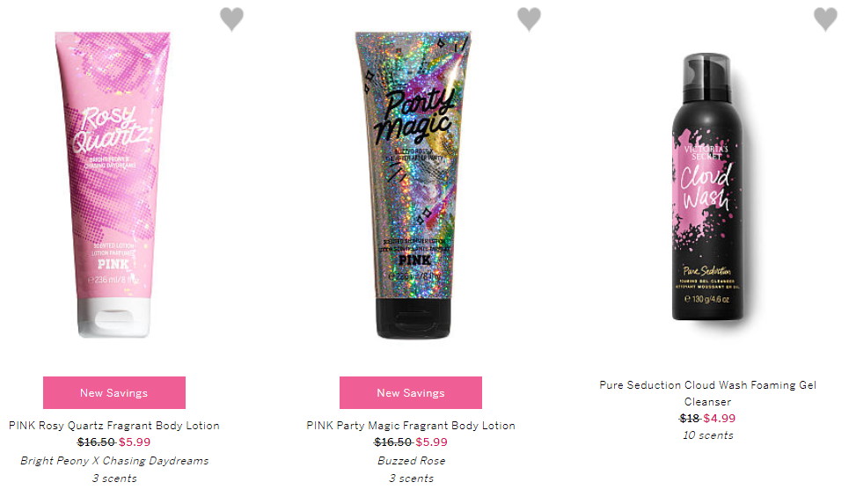Open Pure Seduction Cloud Wash Foaming Gel Cleanser
This screenshot has width=856, height=504.
tap(707, 393)
